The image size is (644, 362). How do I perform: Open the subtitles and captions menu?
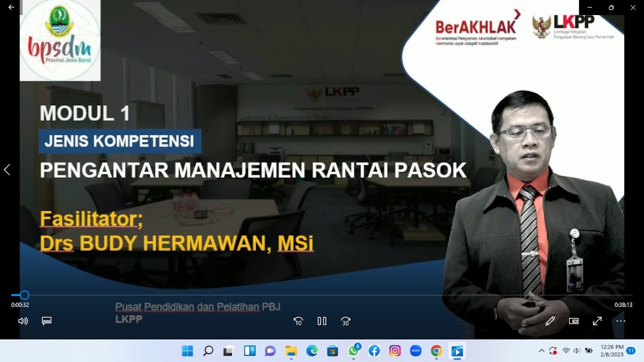pos(47,321)
